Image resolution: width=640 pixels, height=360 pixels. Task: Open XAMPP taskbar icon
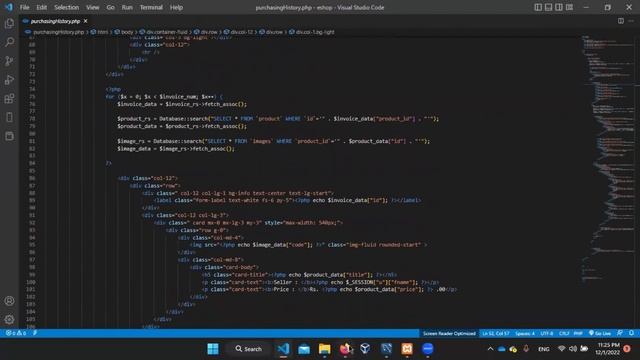[x=407, y=349]
